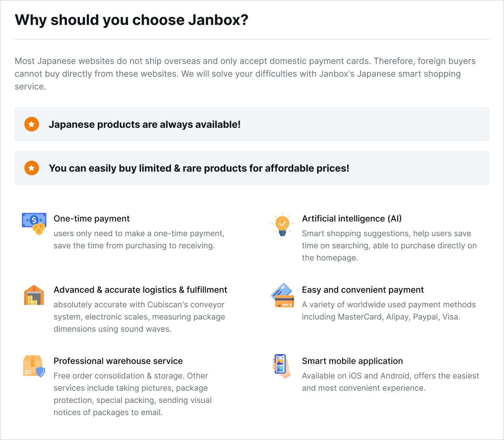Click the smart mobile application phone icon

tap(281, 366)
